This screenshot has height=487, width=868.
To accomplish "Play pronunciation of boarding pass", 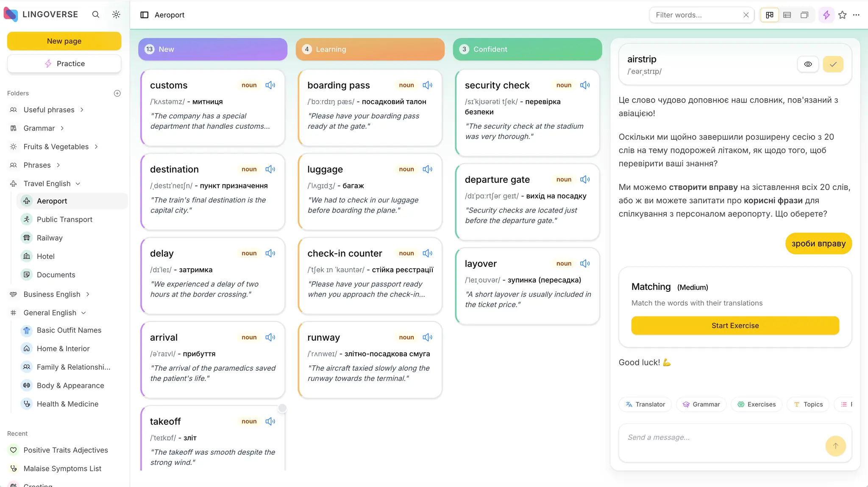I will click(x=428, y=85).
